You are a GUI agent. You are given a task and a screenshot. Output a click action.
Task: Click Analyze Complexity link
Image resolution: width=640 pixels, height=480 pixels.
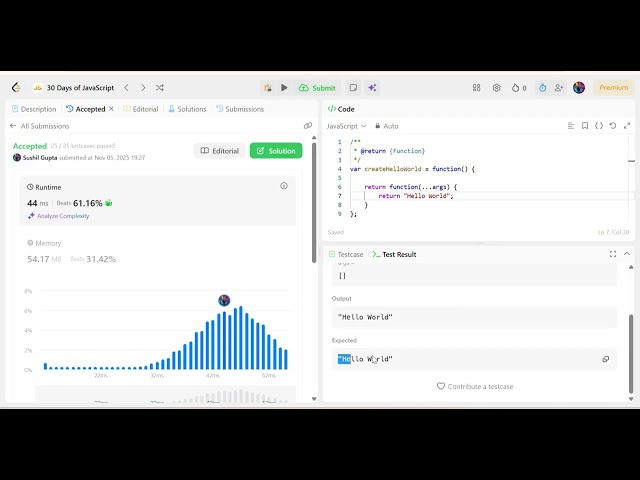[x=59, y=216]
